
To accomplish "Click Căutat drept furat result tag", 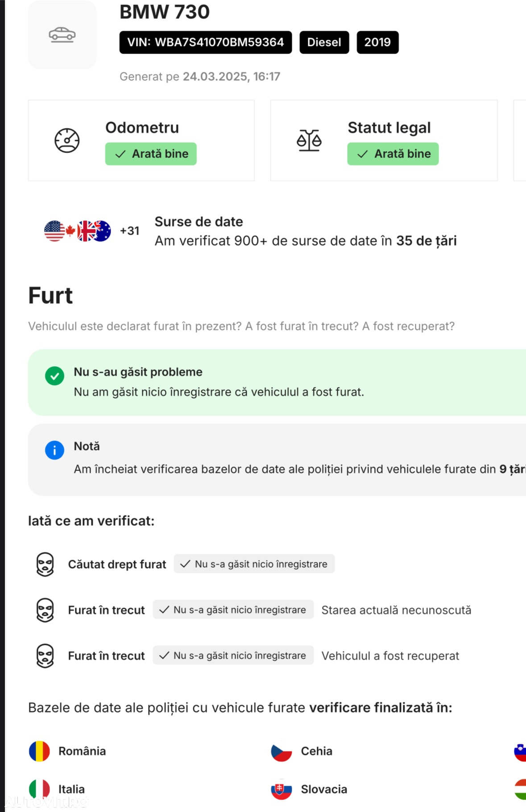I will pyautogui.click(x=254, y=564).
